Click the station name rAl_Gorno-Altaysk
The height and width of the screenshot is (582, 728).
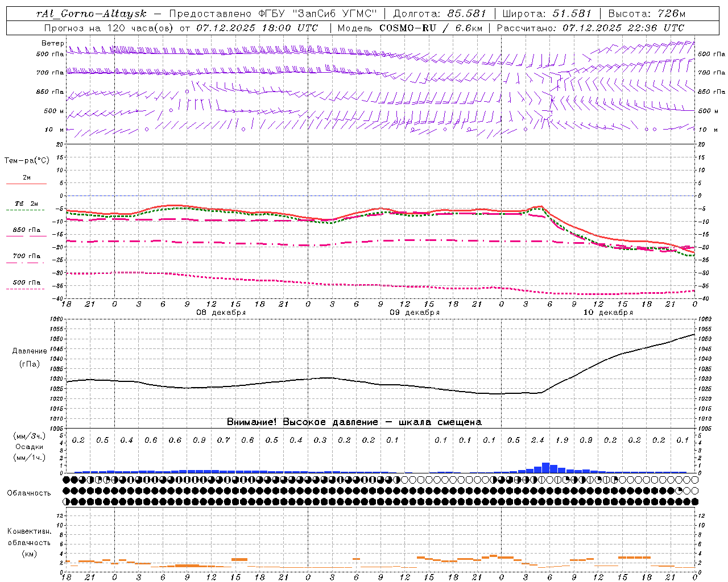click(92, 14)
